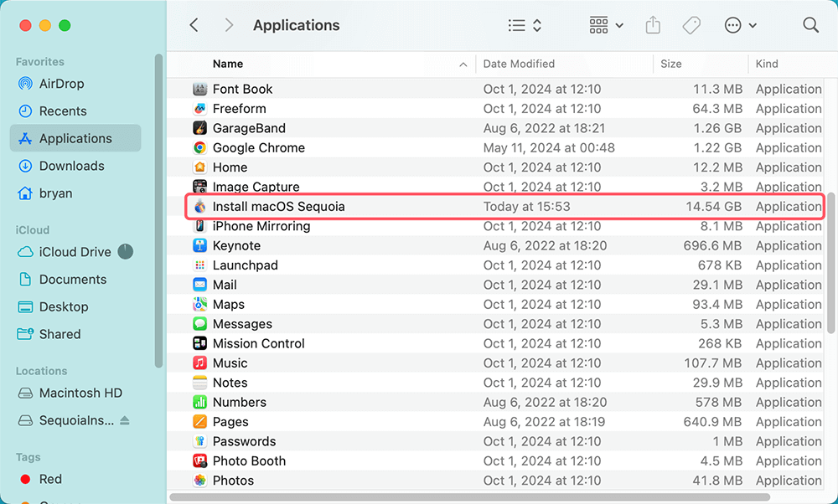Click the Share toolbar icon
This screenshot has height=504, width=838.
[x=653, y=24]
